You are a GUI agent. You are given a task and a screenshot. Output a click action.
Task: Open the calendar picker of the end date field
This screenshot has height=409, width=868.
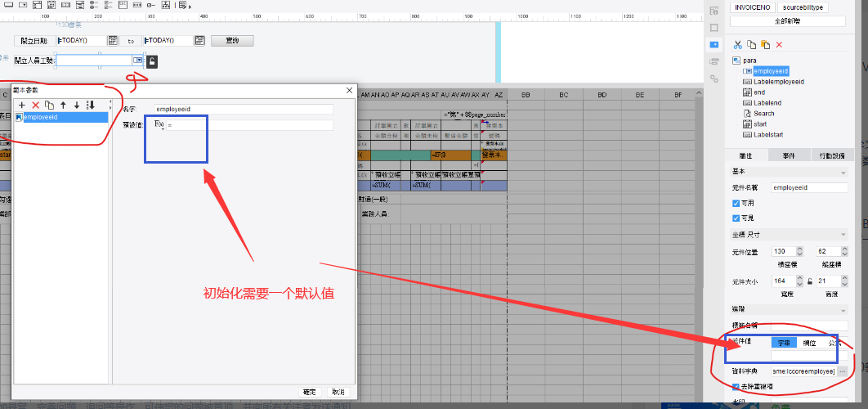tap(200, 40)
